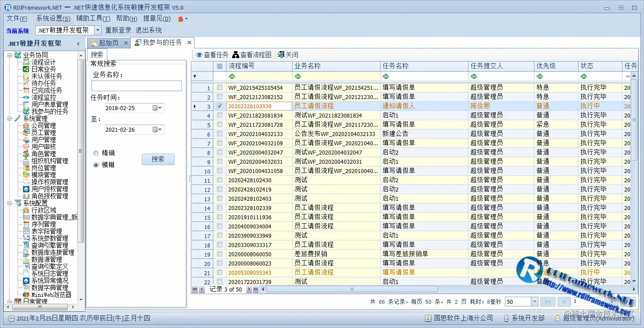Open the 用户表单管理 list icon
Screen dimensions: 644x328
coord(26,104)
